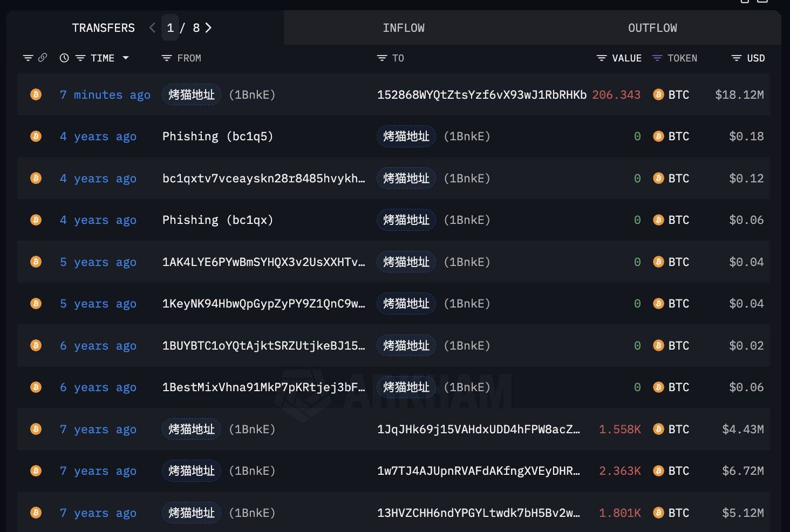Open the VALUE column filter icon

click(x=602, y=58)
